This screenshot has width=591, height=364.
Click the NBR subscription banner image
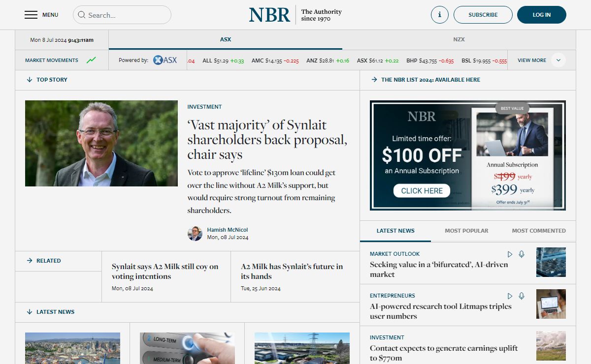pos(468,155)
